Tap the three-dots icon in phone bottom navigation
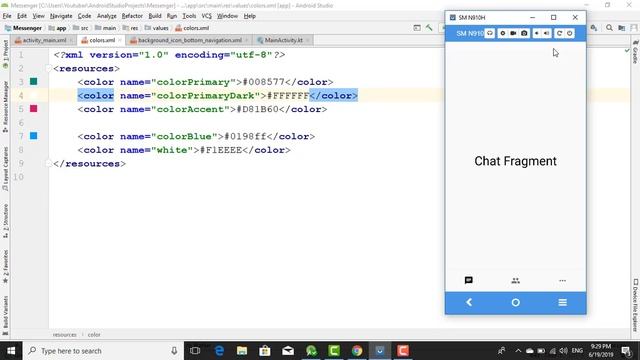The height and width of the screenshot is (360, 640). [x=562, y=280]
